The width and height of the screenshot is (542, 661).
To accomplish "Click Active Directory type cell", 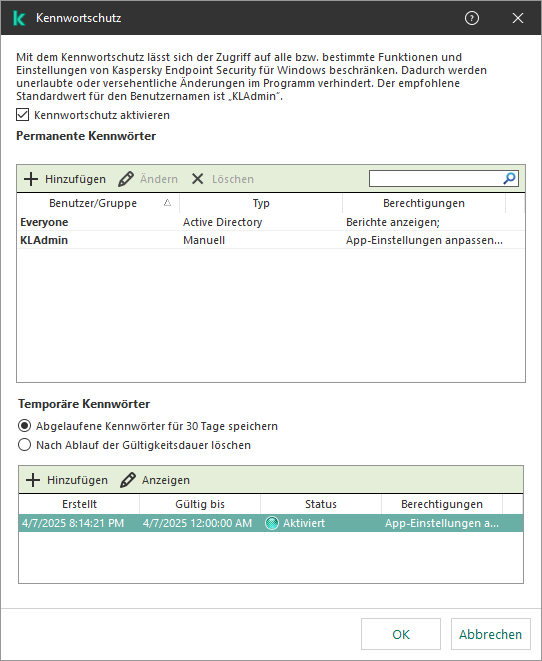I will 223,222.
